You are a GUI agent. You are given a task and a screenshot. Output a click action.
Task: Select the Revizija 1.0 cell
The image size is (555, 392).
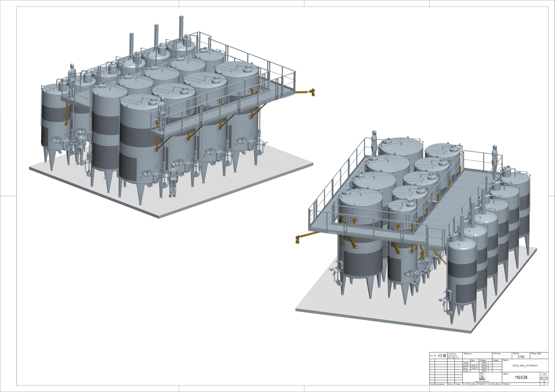[x=544, y=380]
